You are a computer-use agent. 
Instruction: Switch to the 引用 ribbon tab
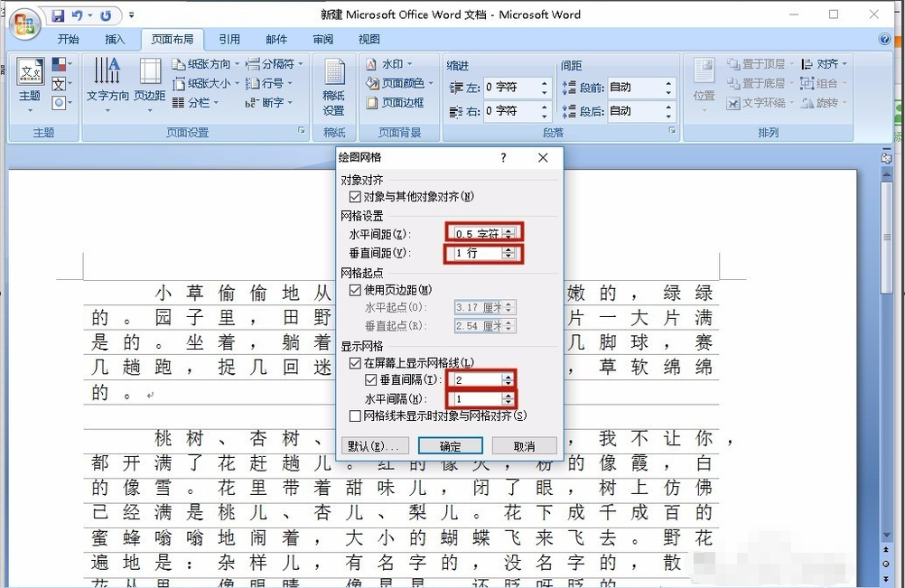229,39
